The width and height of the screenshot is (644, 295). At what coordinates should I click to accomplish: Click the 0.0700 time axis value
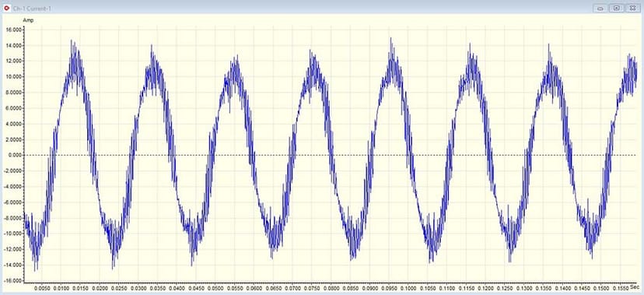(x=293, y=289)
